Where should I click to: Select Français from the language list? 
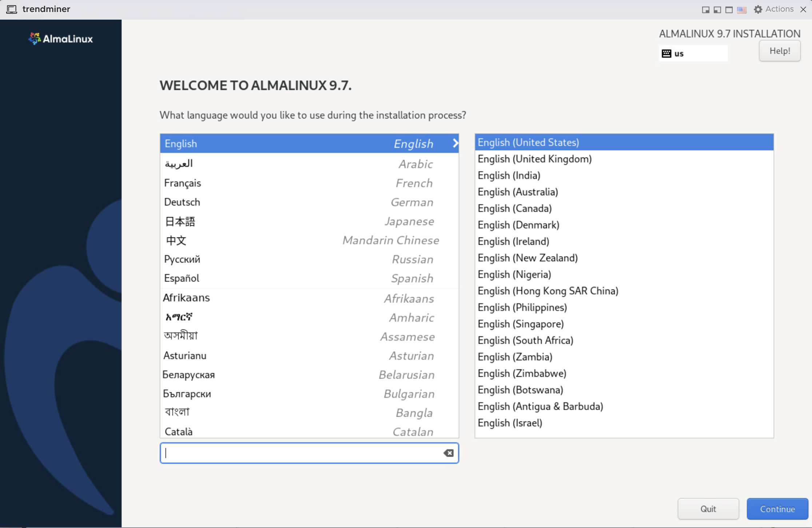tap(309, 183)
